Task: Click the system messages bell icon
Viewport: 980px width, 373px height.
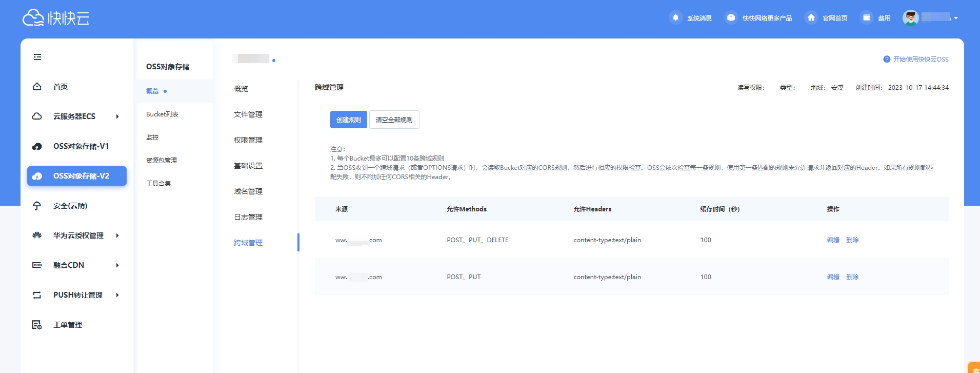Action: (x=675, y=17)
